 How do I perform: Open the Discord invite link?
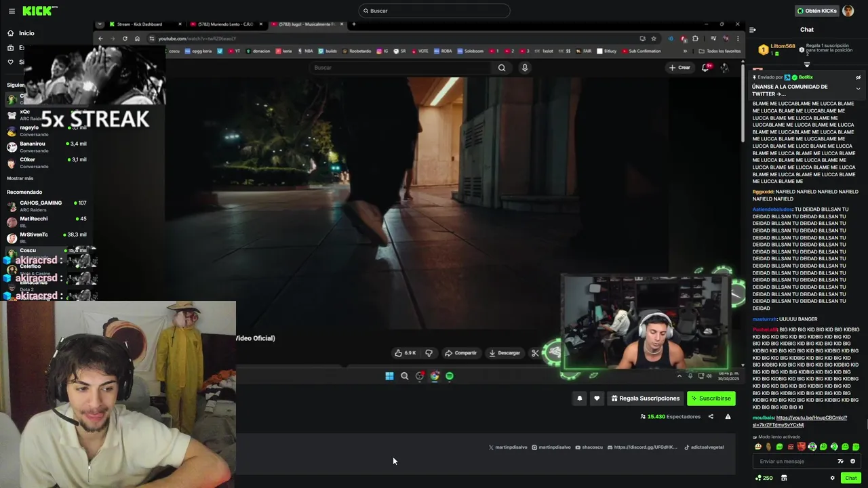[x=642, y=447]
